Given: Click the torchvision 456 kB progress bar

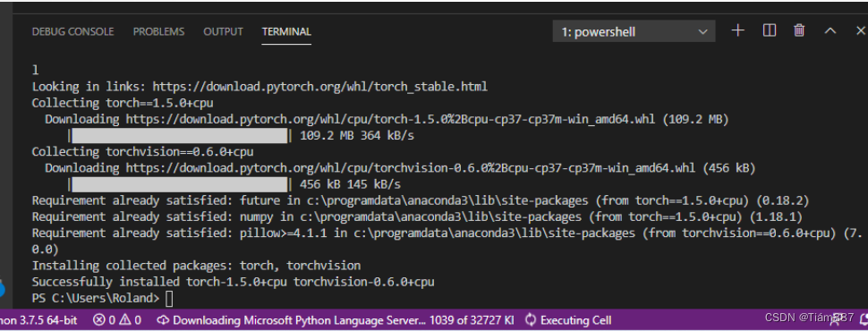Looking at the screenshot, I should (180, 184).
